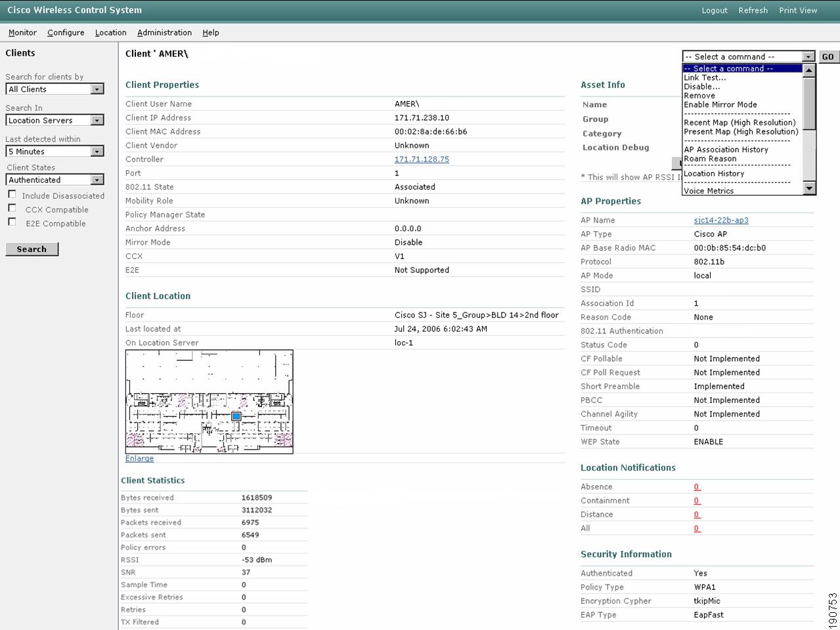Open the Location menu

pyautogui.click(x=110, y=33)
